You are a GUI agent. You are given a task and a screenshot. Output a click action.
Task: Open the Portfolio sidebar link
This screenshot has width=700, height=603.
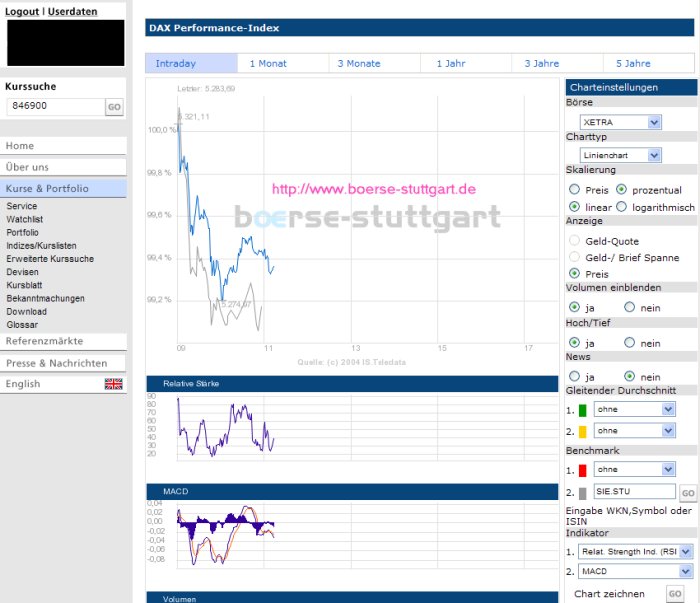22,233
